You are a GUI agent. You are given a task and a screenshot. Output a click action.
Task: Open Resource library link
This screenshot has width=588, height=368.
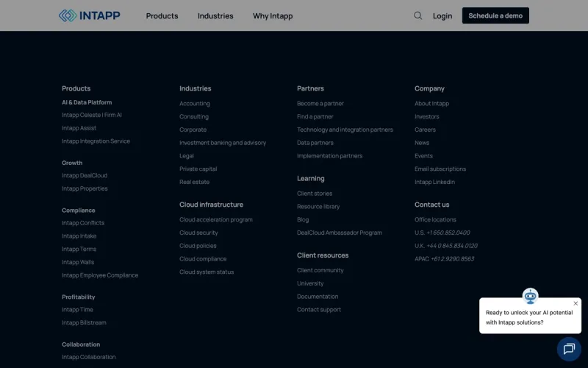pyautogui.click(x=318, y=207)
